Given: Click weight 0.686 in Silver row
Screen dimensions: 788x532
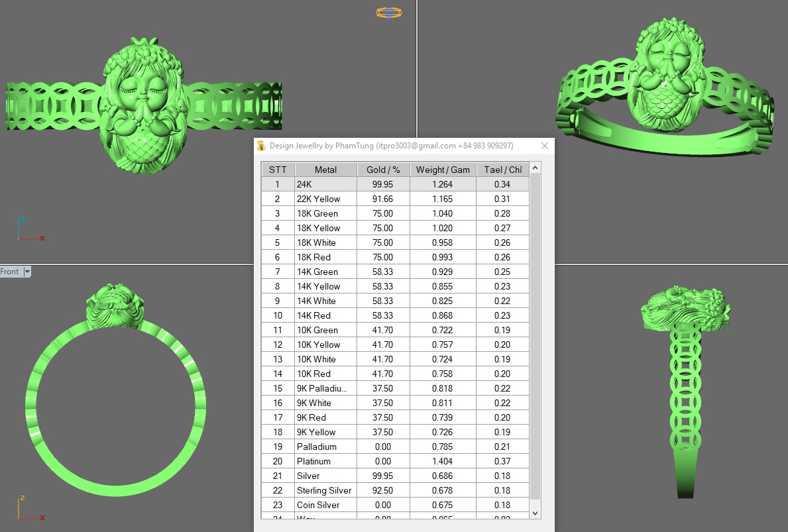Looking at the screenshot, I should click(x=442, y=476).
